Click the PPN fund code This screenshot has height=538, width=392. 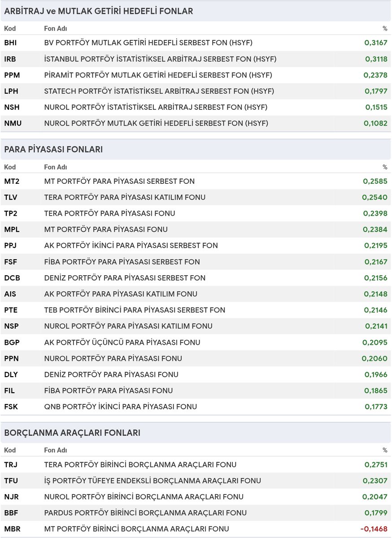[x=12, y=359]
